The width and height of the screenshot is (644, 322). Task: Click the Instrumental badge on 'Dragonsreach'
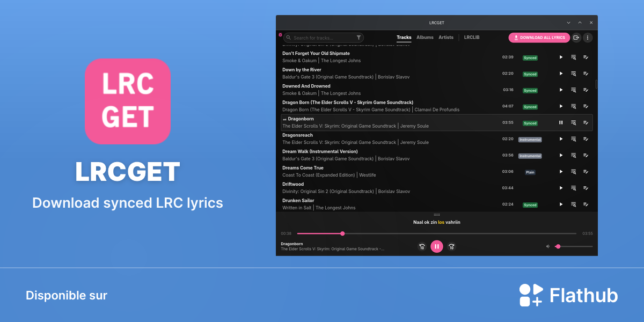(x=530, y=140)
